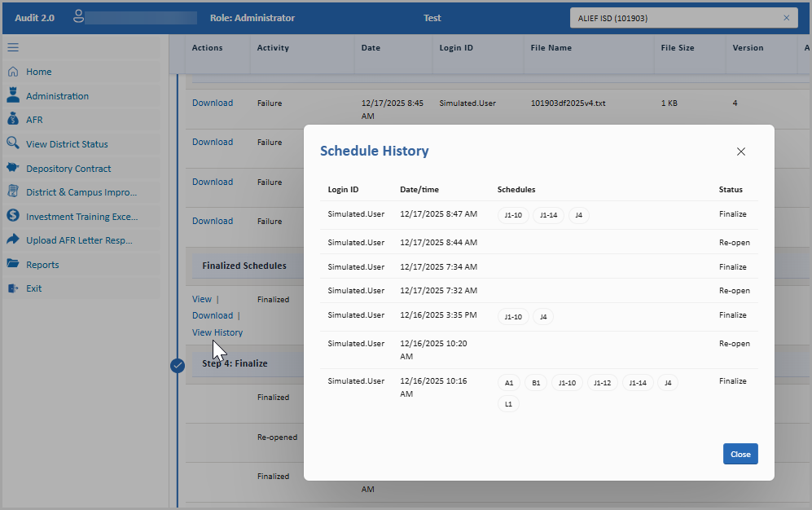Click the Reports folder icon
This screenshot has height=510, width=812.
[13, 264]
